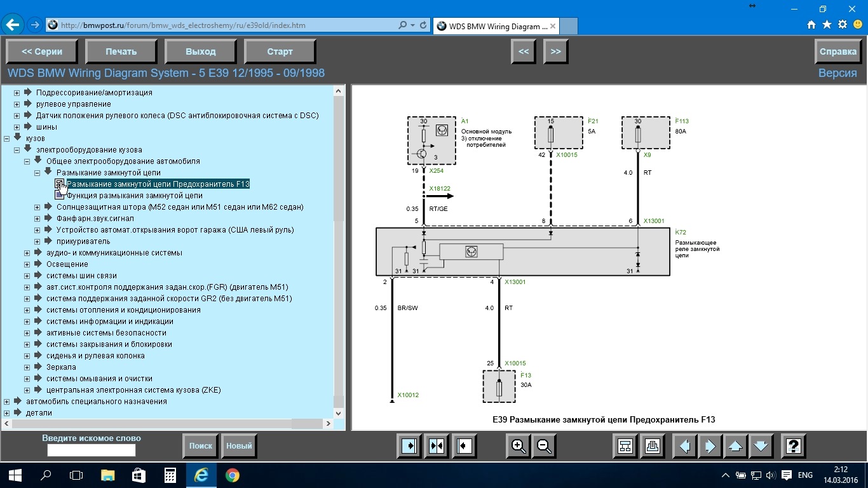Open Google Chrome from the taskbar
868x488 pixels.
232,475
